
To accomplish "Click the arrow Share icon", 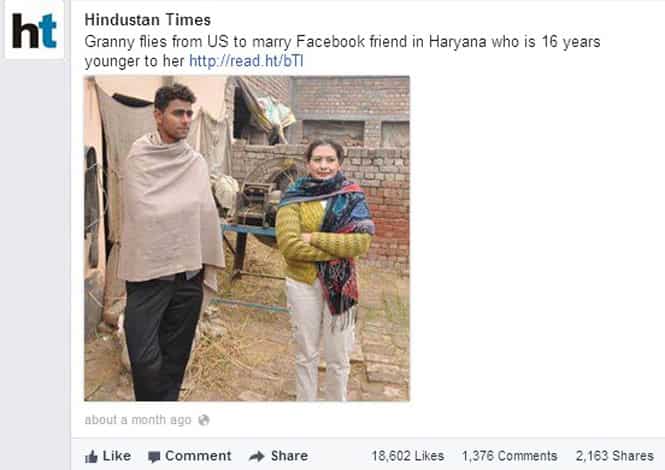I will coord(257,456).
